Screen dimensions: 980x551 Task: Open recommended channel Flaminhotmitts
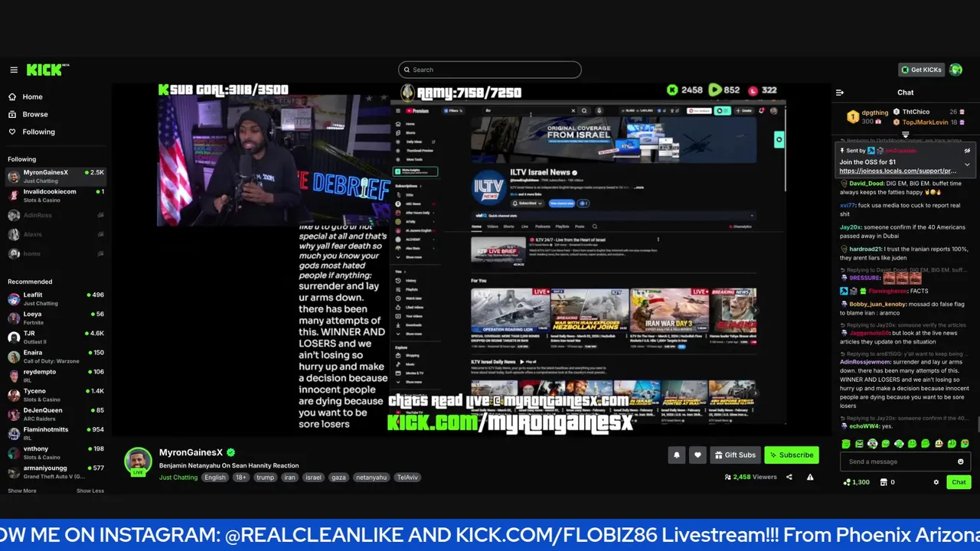click(55, 433)
